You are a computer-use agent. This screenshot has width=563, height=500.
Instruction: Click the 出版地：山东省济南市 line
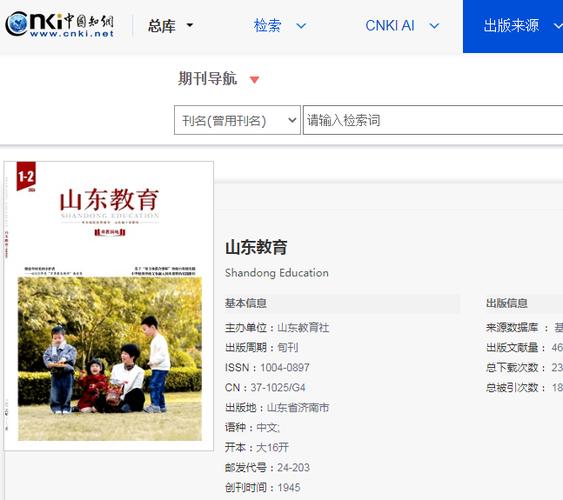pyautogui.click(x=277, y=407)
